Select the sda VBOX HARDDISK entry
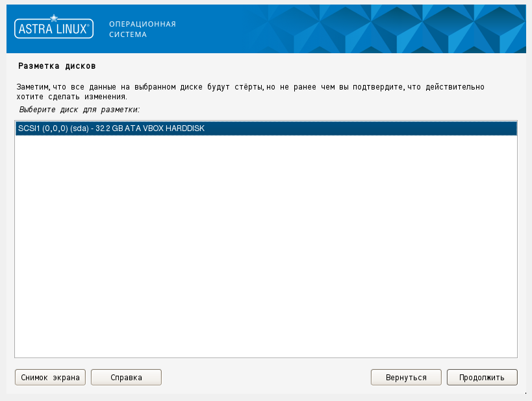 266,128
